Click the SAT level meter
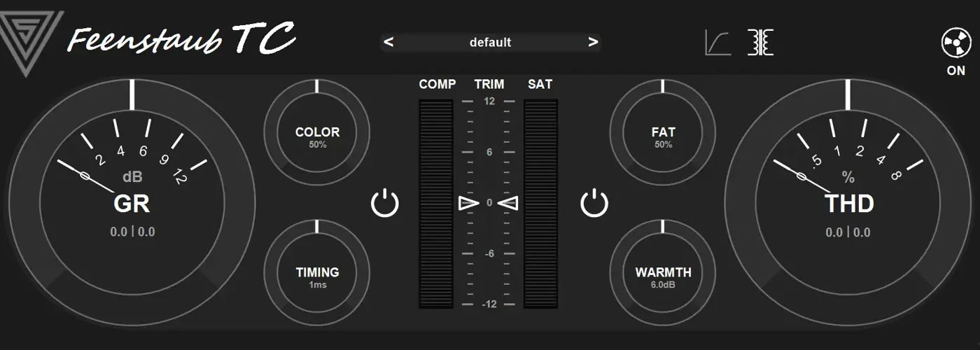 tap(540, 204)
